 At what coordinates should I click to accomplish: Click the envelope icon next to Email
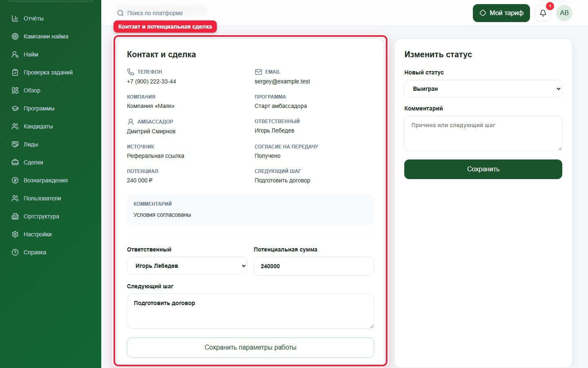click(x=258, y=72)
